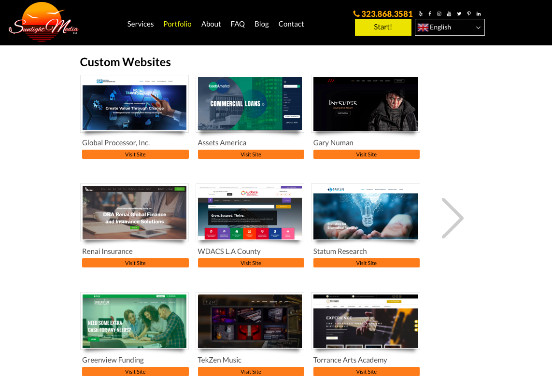The image size is (552, 392).
Task: Open the WDACS website thumbnail
Action: (250, 212)
